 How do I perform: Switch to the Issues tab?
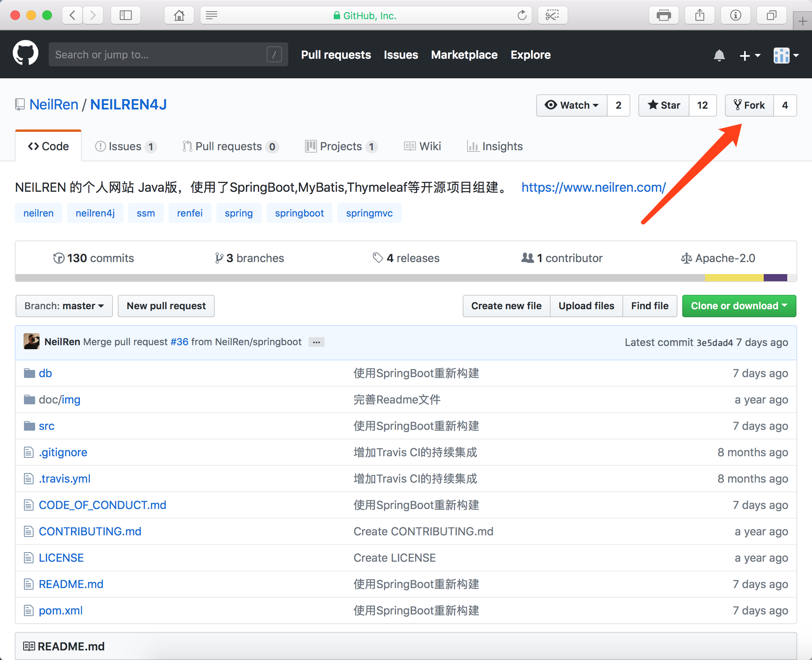pos(126,146)
